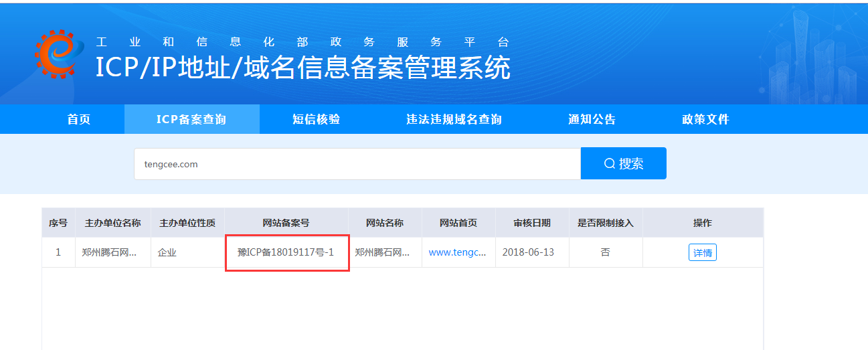Switch to the 通知公告 tab
This screenshot has width=868, height=350.
592,120
